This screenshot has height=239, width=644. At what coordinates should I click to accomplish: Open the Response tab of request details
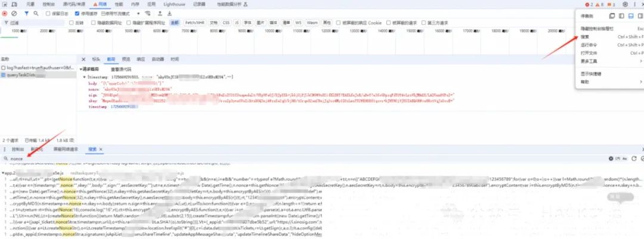tap(141, 59)
